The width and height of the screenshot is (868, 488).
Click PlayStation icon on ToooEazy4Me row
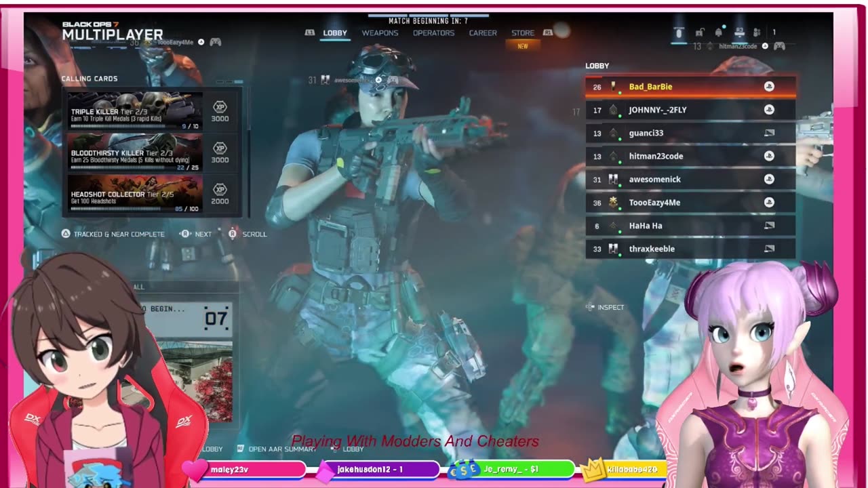click(769, 202)
